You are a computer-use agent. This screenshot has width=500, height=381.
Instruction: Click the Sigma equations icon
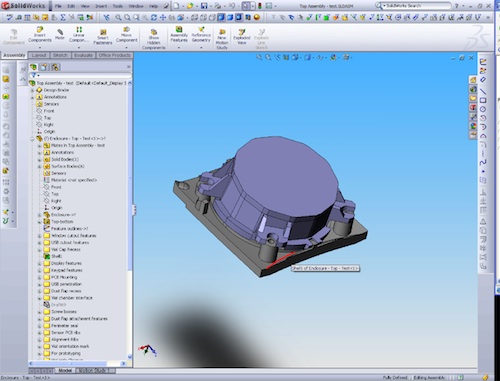tap(62, 17)
